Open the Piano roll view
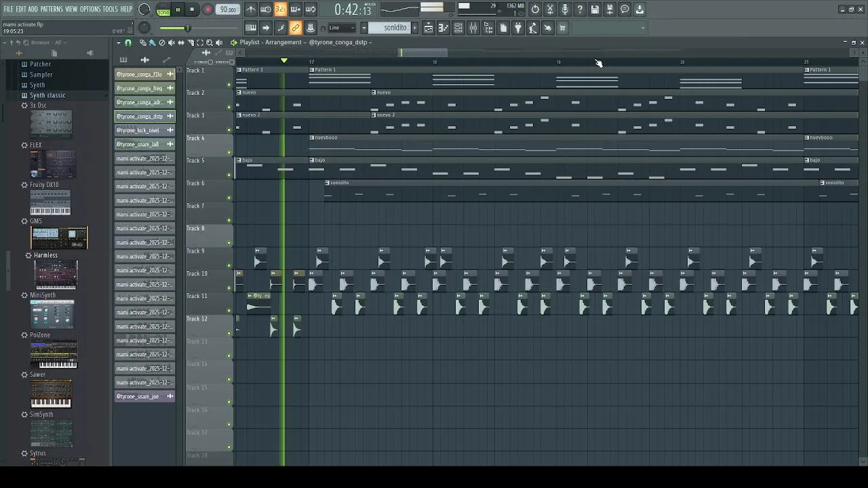 [443, 28]
